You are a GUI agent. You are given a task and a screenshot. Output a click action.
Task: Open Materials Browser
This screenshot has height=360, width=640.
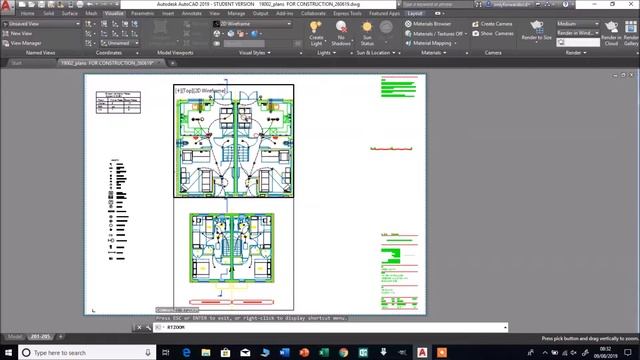coord(427,24)
